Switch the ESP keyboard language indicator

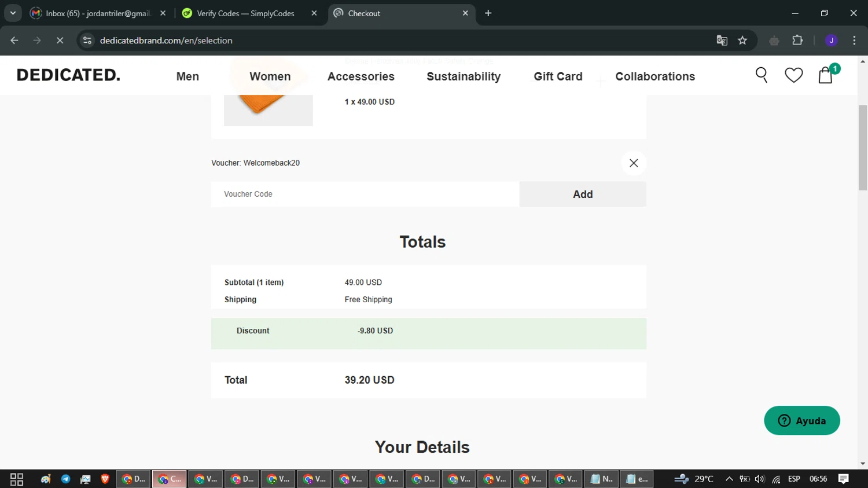point(794,479)
